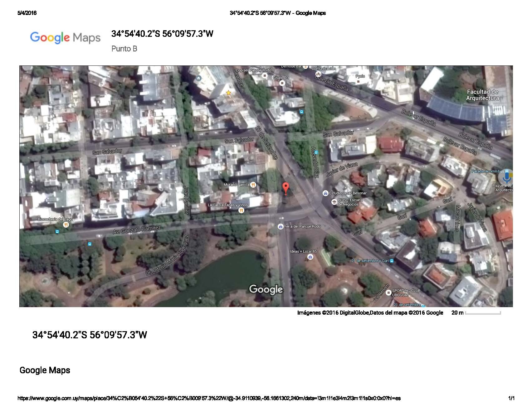Select the Murano Parrilla text label
The height and width of the screenshot is (411, 532).
click(x=237, y=185)
